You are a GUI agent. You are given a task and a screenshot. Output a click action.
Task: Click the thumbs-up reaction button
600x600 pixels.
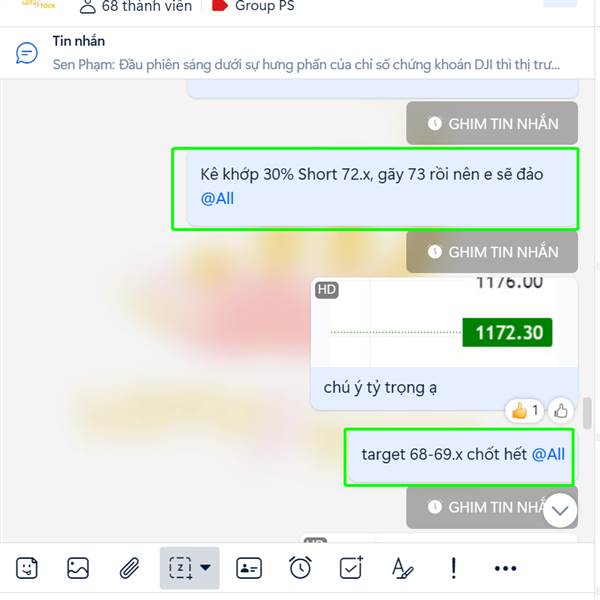pyautogui.click(x=561, y=411)
